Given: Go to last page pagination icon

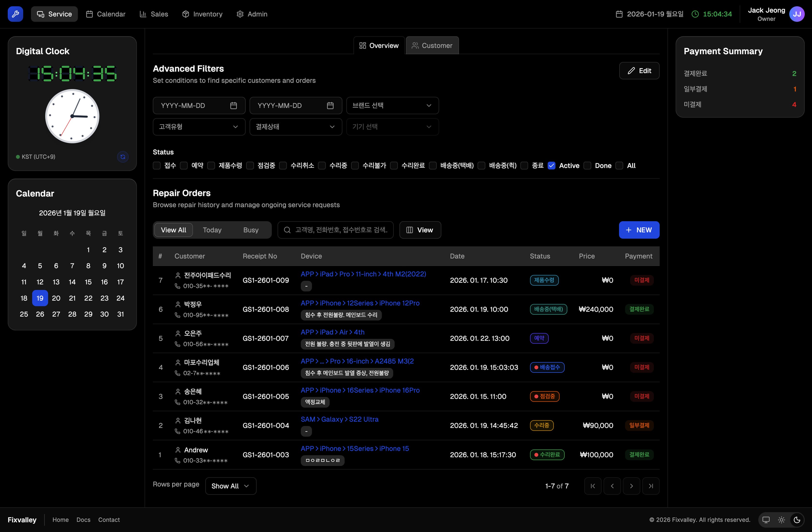Looking at the screenshot, I should point(651,486).
